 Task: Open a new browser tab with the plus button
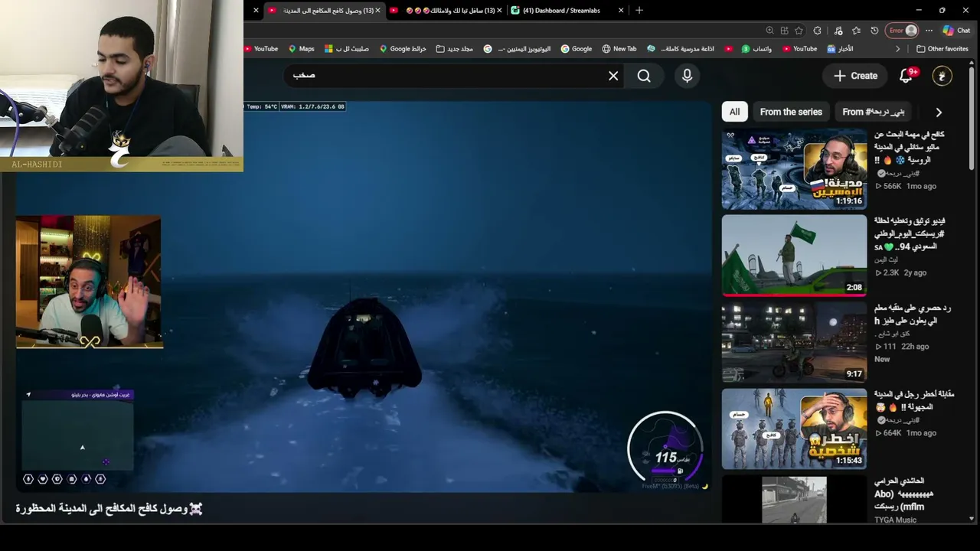click(x=639, y=11)
